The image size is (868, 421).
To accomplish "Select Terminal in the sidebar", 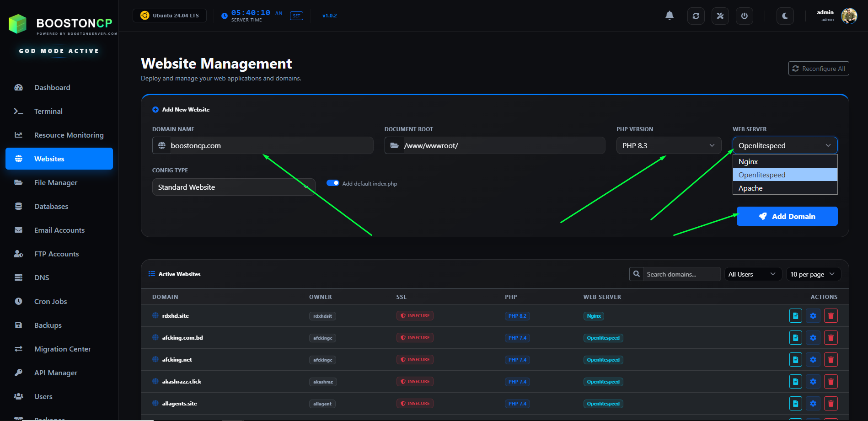I will [48, 111].
